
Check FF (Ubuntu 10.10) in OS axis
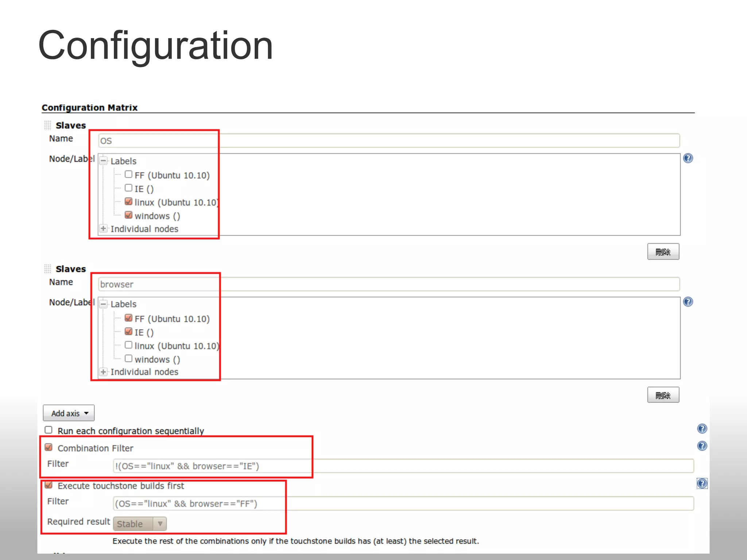coord(128,174)
